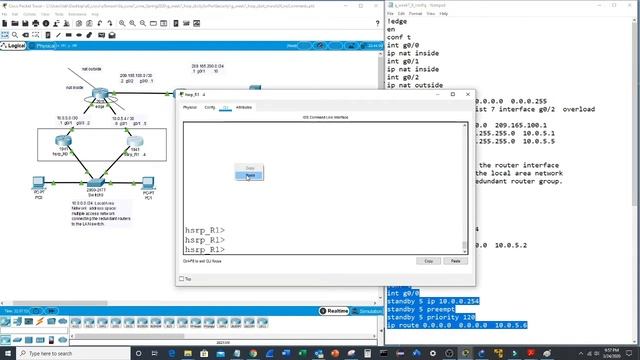Pick the first router model in device list
Image resolution: width=640 pixels, height=360 pixels.
[x=76, y=322]
